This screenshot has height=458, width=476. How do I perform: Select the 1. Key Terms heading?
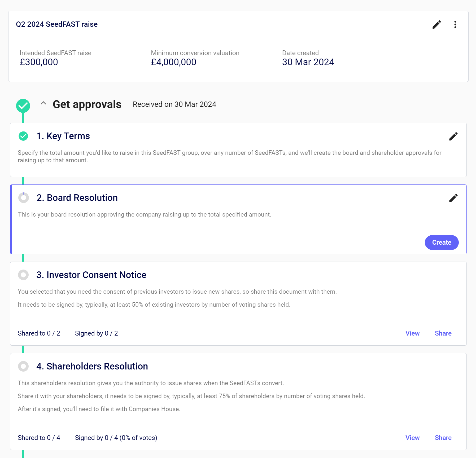63,136
